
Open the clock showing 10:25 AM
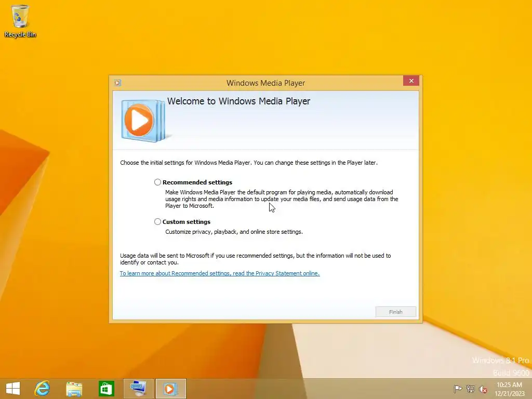tap(509, 389)
